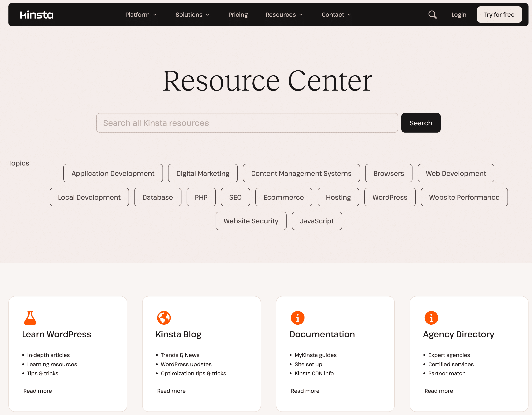Select Pricing in the navigation bar
The image size is (532, 415).
point(238,15)
